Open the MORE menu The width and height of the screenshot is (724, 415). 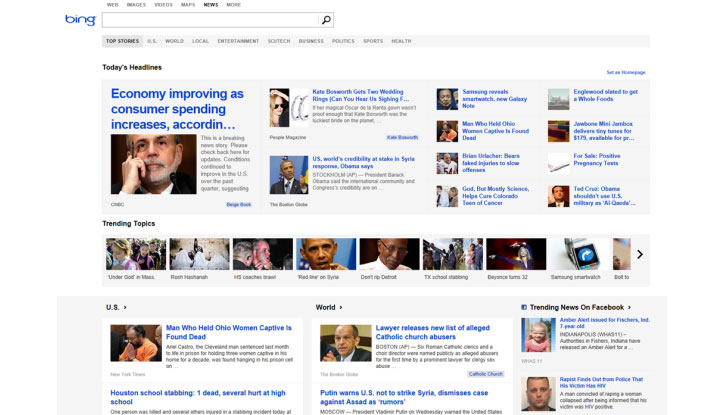(x=234, y=5)
